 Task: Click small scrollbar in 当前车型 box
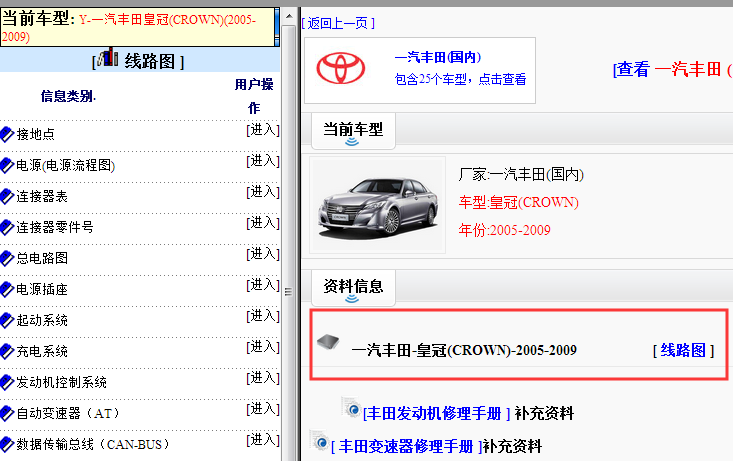(277, 27)
